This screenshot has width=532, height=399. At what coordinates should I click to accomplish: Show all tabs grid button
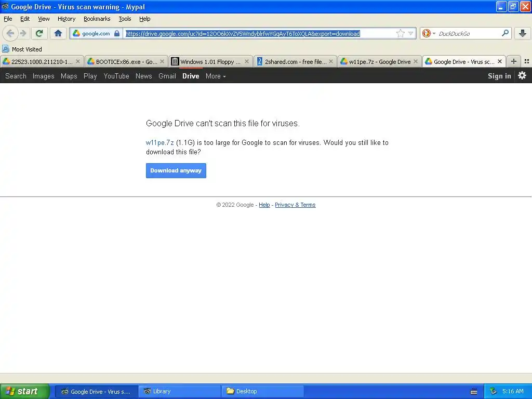527,61
